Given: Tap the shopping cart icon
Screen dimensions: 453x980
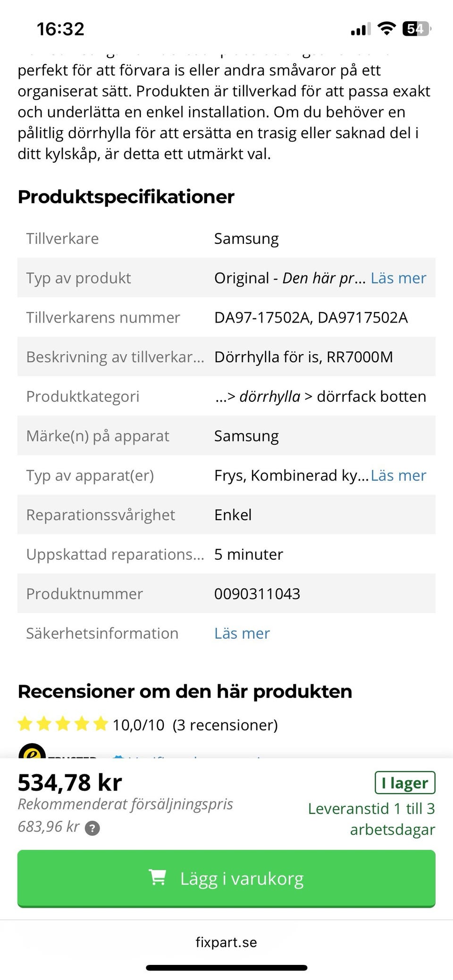Looking at the screenshot, I should point(157,878).
